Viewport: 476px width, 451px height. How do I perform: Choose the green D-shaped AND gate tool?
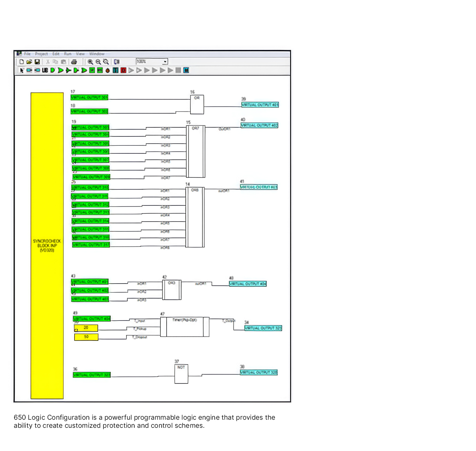53,70
